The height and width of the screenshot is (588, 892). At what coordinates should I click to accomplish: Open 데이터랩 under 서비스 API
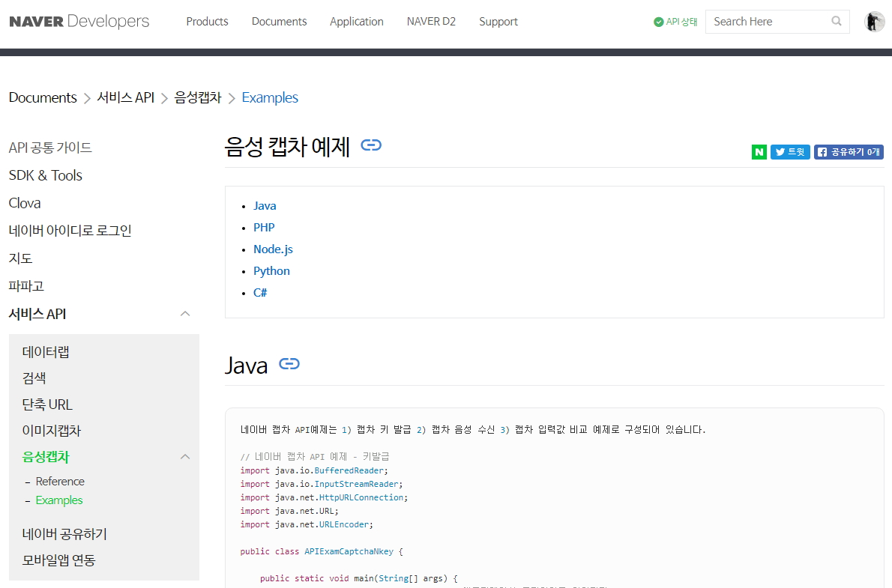46,352
